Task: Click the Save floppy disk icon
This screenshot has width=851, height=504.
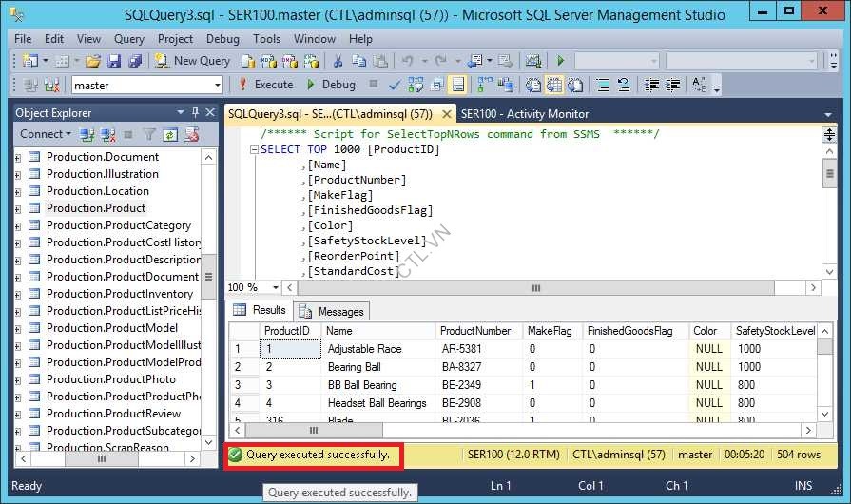Action: [114, 61]
